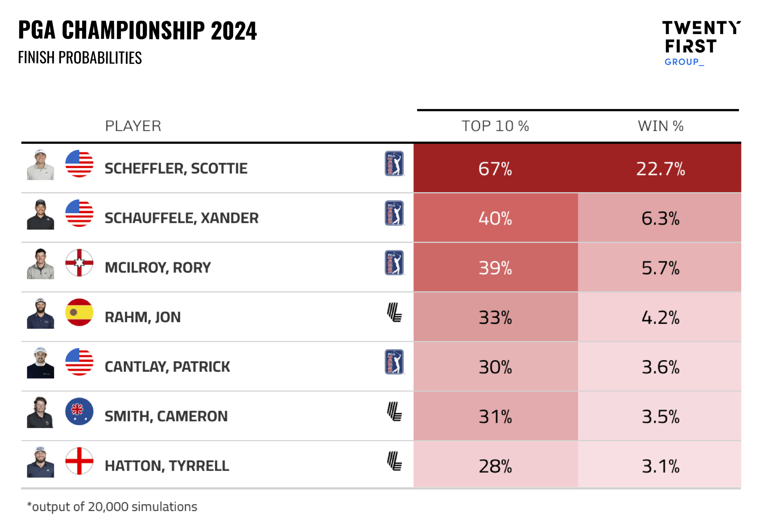Image resolution: width=762 pixels, height=532 pixels.
Task: Click the TOP 10 % column header
Action: (x=495, y=126)
